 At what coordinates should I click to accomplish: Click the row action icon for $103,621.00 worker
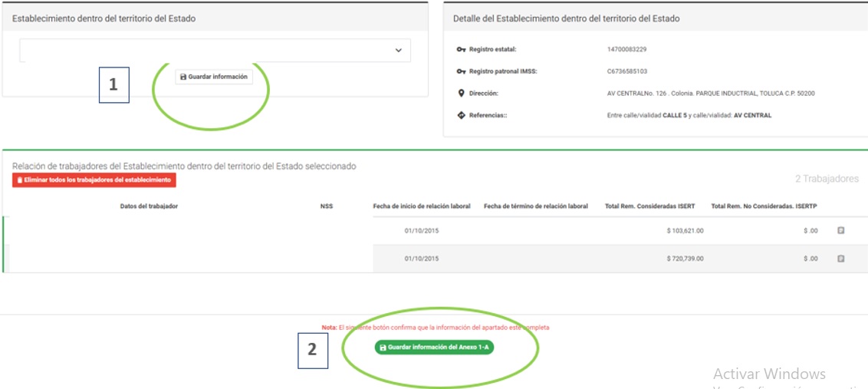[x=840, y=230]
